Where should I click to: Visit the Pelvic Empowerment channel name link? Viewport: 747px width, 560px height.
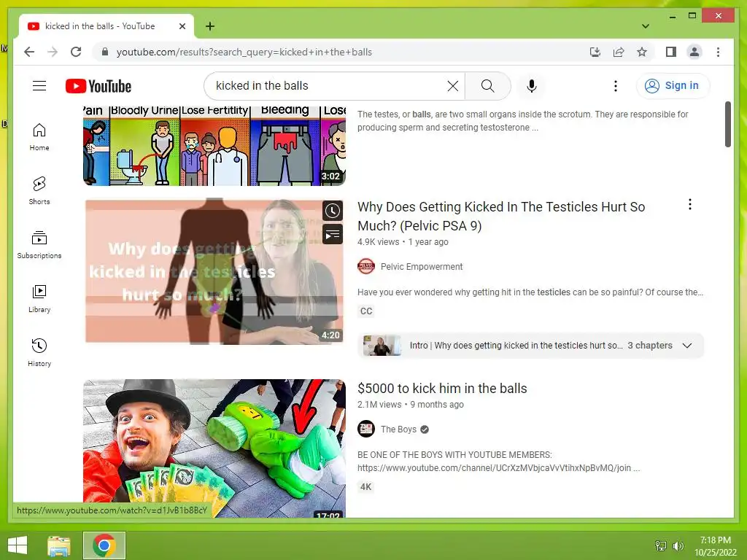point(421,267)
